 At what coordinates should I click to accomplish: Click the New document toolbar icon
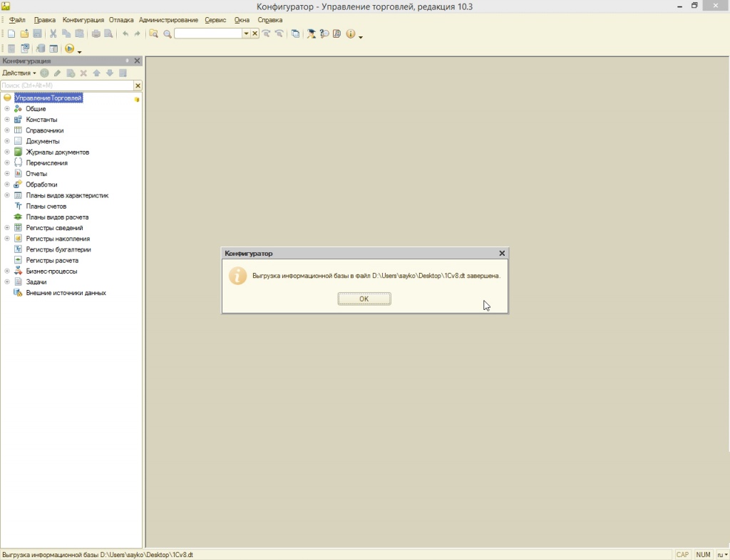(11, 33)
